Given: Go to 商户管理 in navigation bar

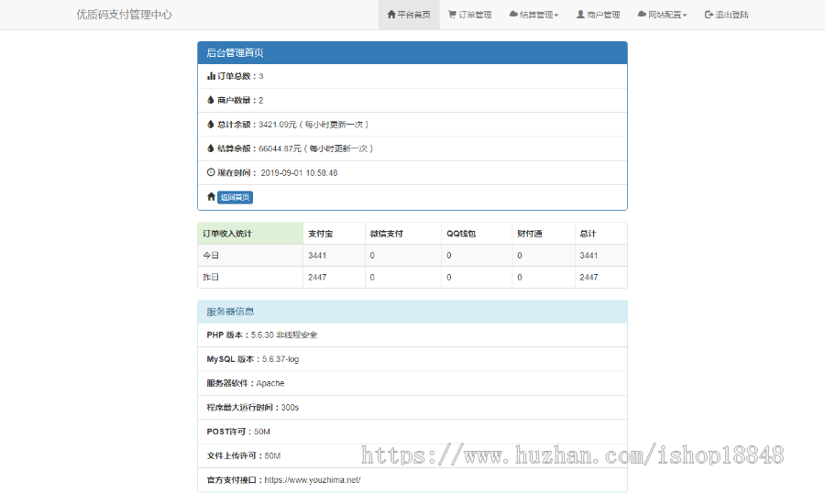Looking at the screenshot, I should coord(599,15).
